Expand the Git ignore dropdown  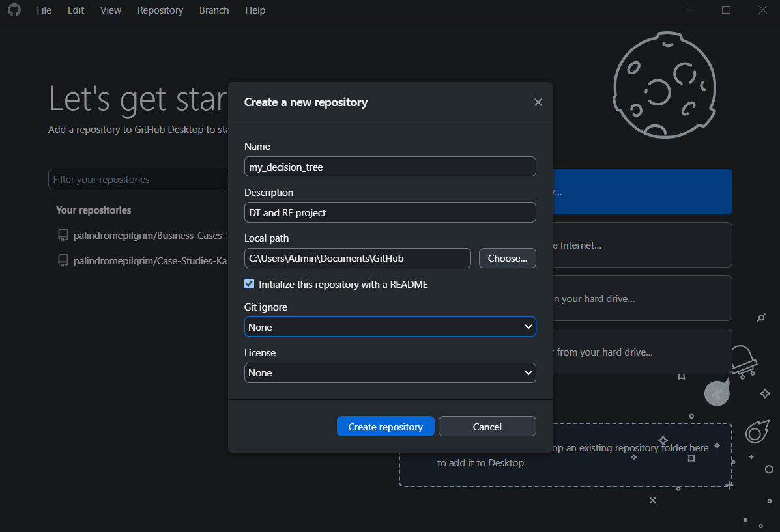point(390,327)
